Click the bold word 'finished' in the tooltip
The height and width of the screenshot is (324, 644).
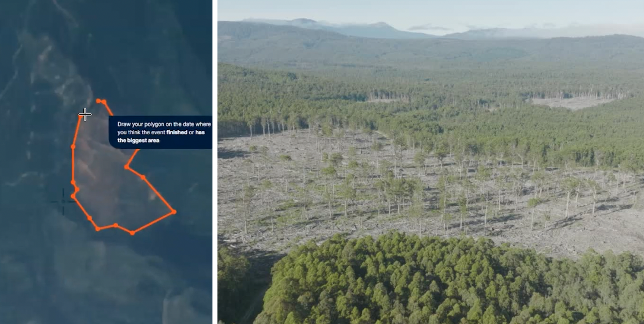(x=176, y=132)
